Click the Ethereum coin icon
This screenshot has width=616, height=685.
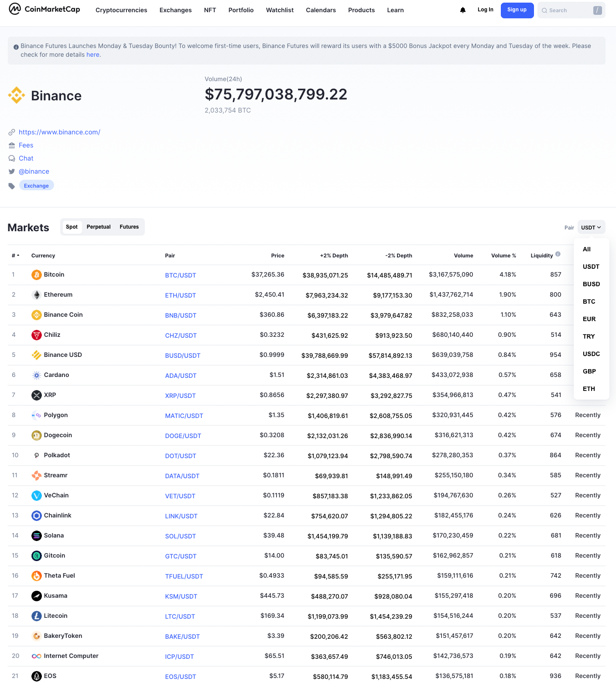coord(37,295)
